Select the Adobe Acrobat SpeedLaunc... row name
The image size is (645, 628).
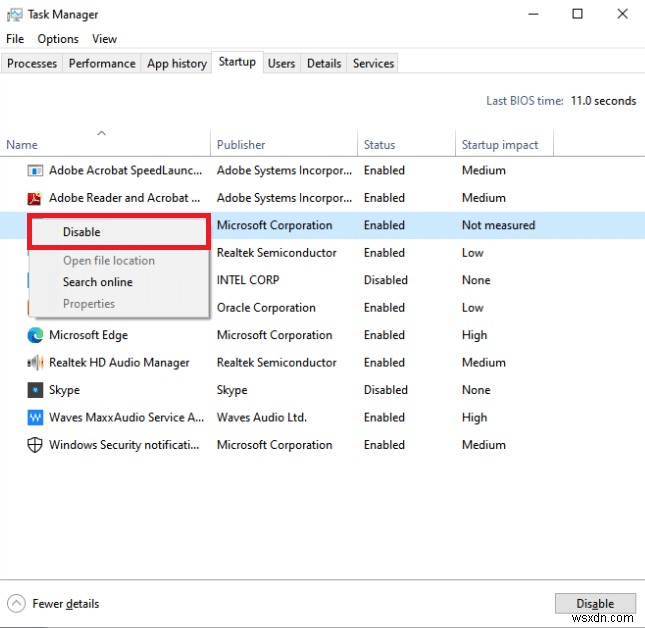pos(125,170)
